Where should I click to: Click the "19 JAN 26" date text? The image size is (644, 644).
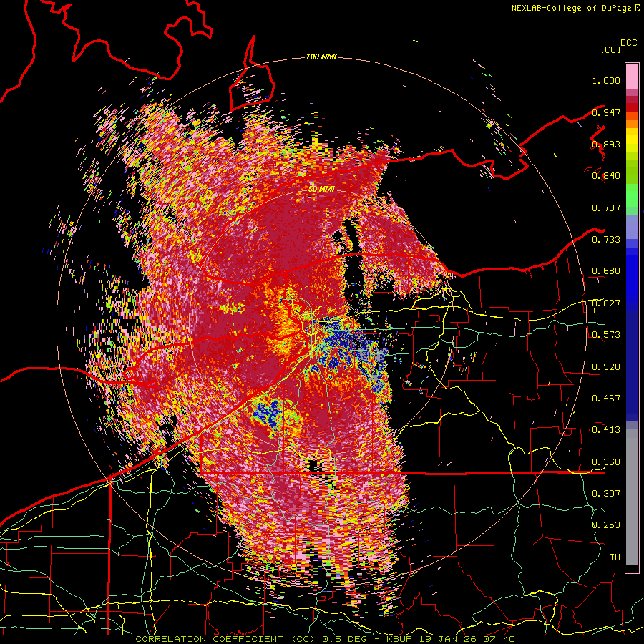click(x=449, y=639)
